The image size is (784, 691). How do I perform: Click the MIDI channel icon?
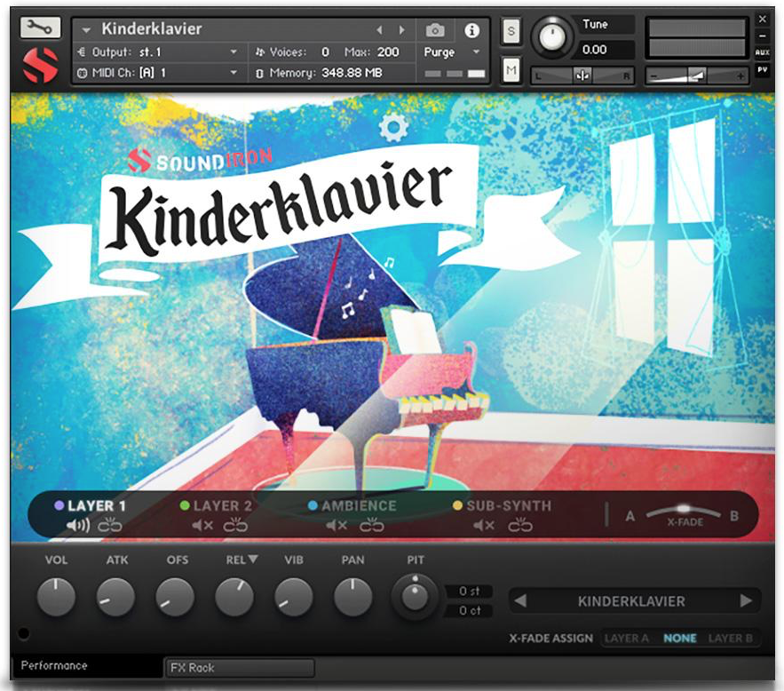tap(82, 73)
